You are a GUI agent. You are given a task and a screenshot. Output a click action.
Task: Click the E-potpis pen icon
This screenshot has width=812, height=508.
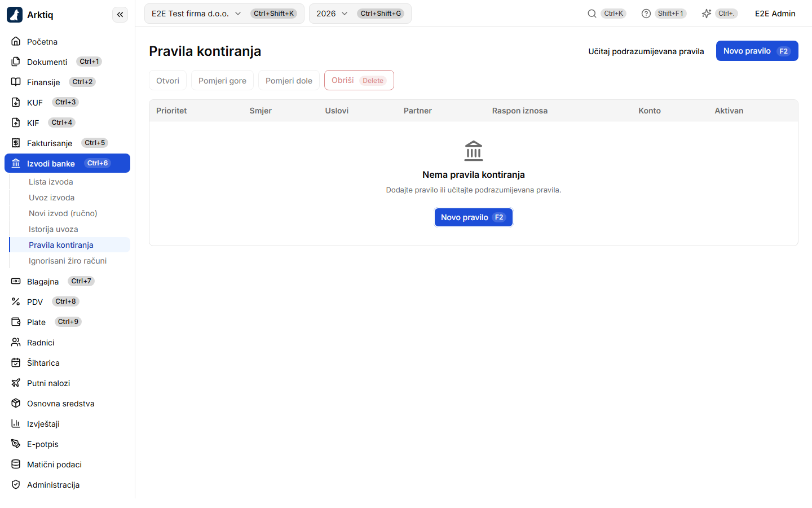(x=16, y=444)
